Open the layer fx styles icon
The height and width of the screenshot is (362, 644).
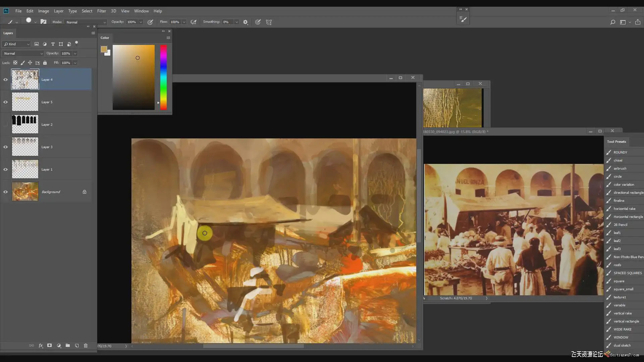tap(41, 346)
